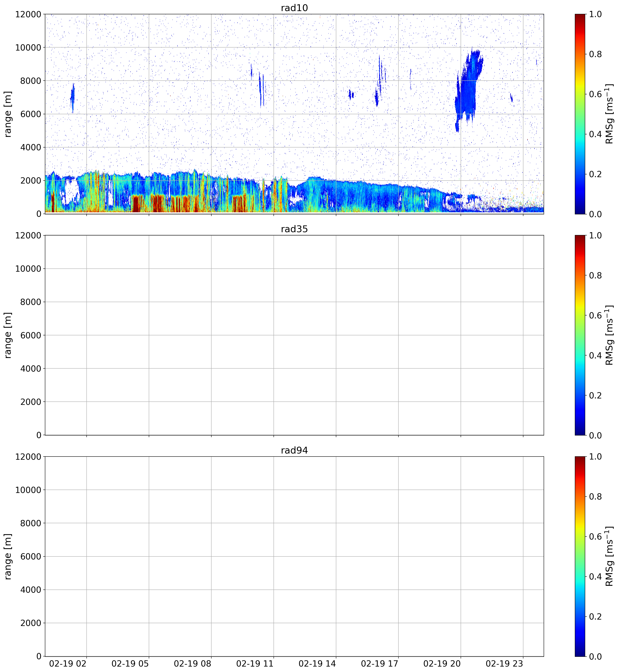Click the 0.4 tick on rad94 colorbar
This screenshot has height=672, width=619.
595,577
